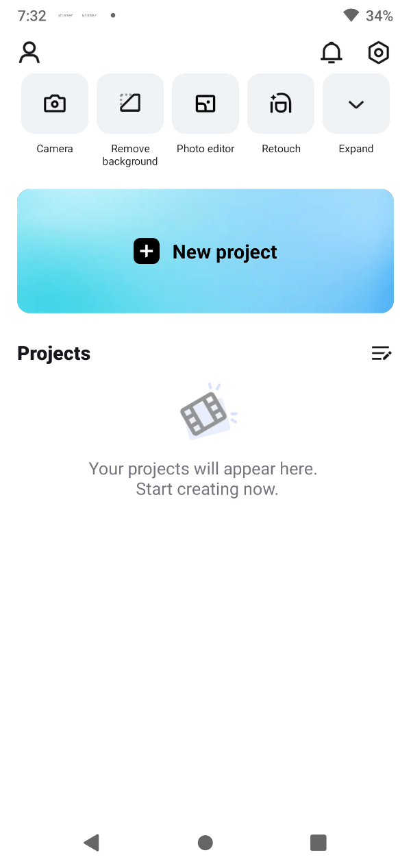Start a New project
411x868 pixels.
coord(206,251)
